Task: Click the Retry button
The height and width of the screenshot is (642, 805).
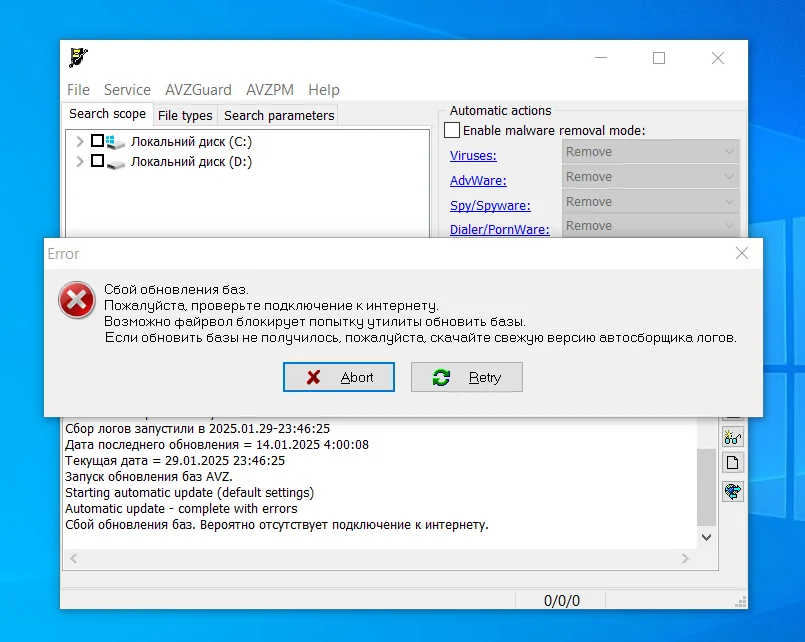Action: pyautogui.click(x=467, y=377)
